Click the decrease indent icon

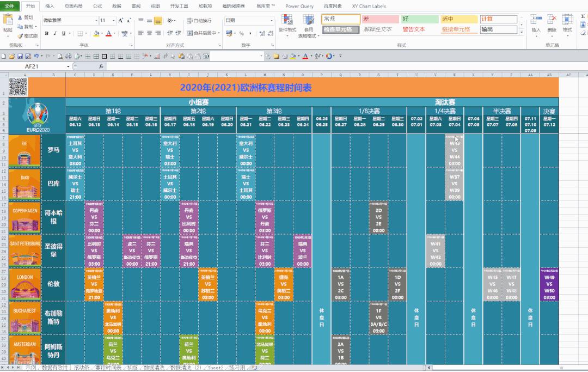coord(170,33)
